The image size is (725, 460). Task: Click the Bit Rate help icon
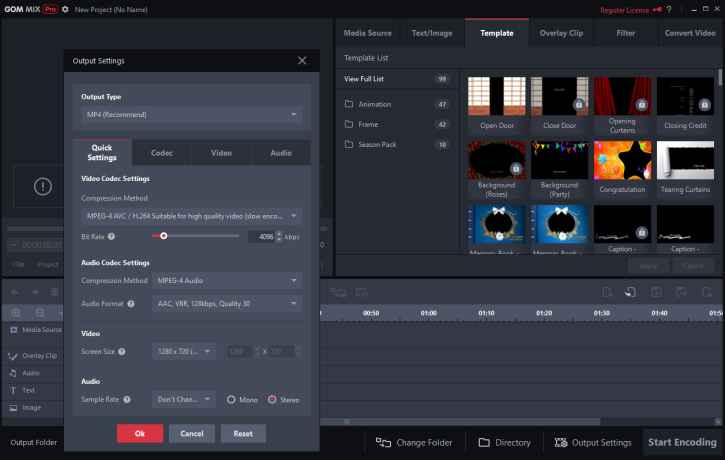[111, 237]
